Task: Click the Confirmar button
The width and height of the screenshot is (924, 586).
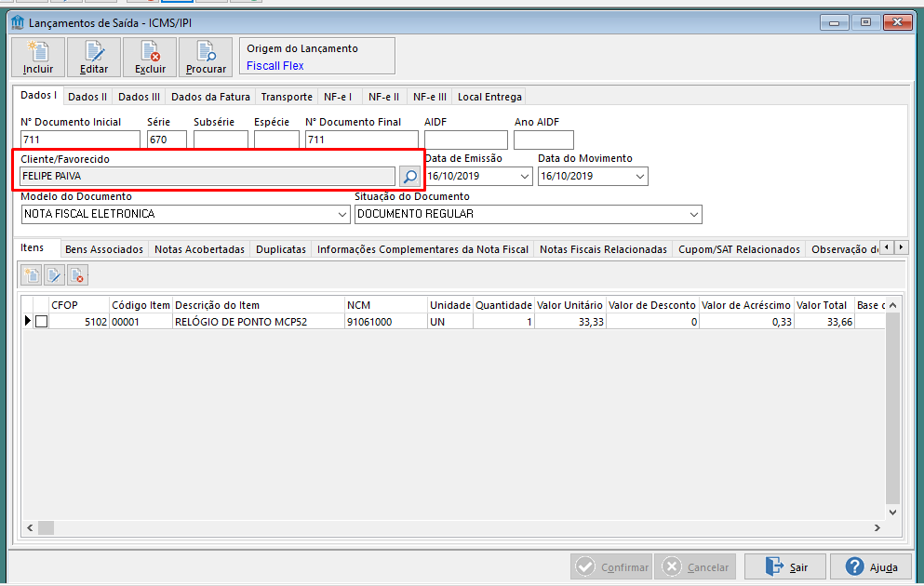Action: 611,567
